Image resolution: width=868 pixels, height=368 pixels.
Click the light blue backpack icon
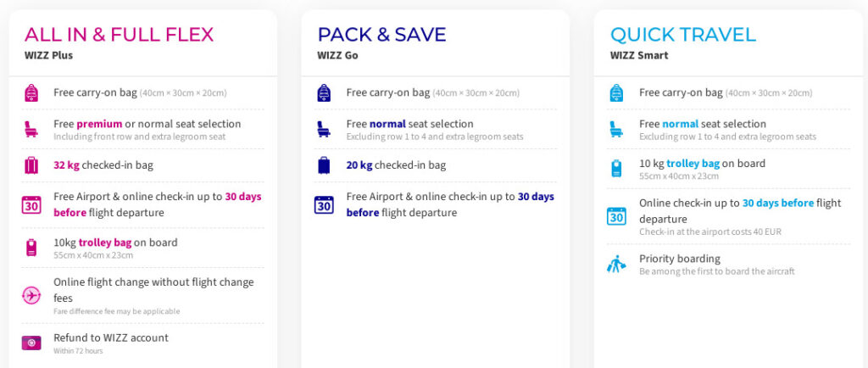616,93
